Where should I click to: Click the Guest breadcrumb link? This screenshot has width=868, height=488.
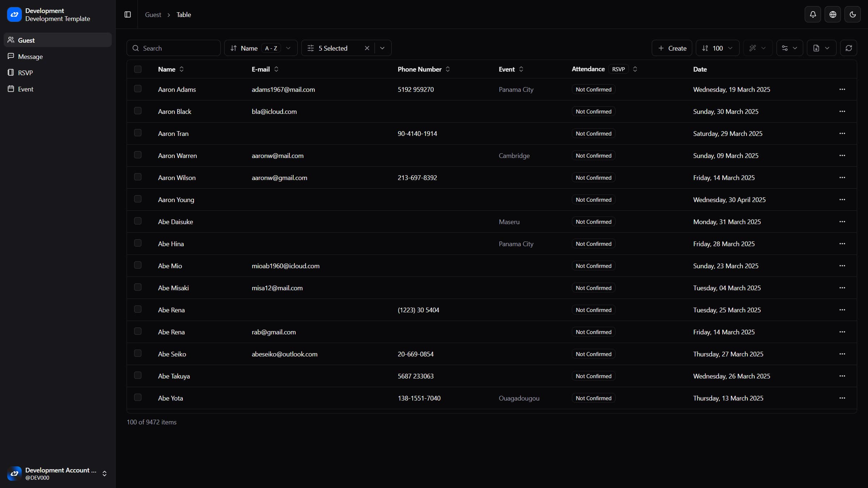(x=153, y=15)
